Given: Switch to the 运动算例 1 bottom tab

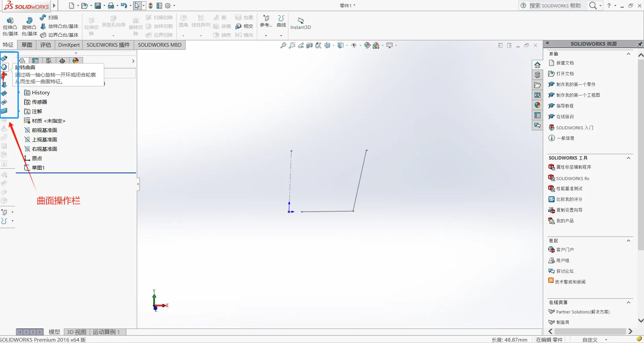Looking at the screenshot, I should [x=106, y=332].
